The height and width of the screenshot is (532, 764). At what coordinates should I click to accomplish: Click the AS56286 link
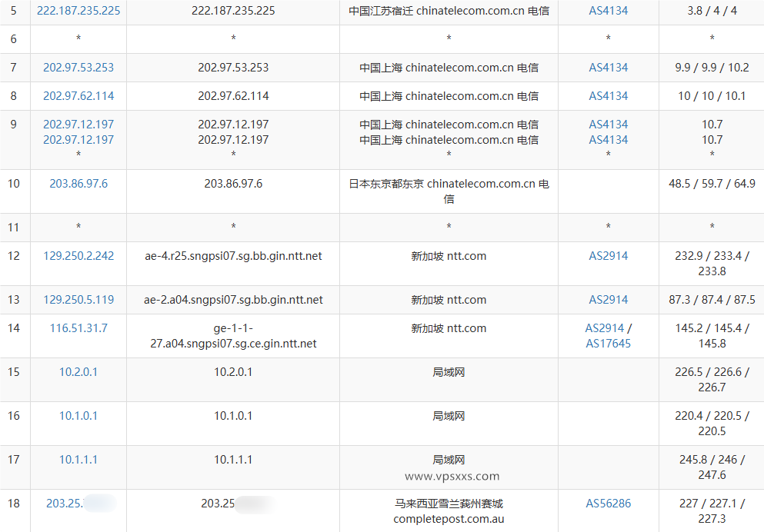point(607,504)
